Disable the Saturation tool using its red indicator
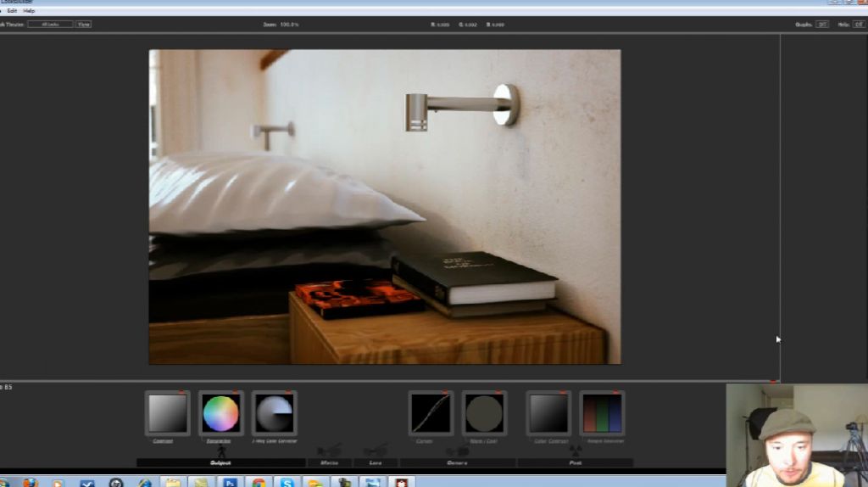868x487 pixels. point(235,393)
